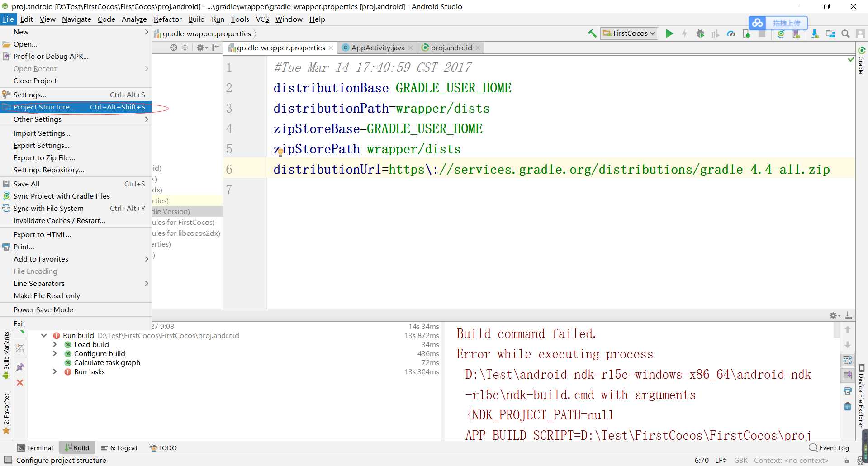The width and height of the screenshot is (868, 466).
Task: Expand the Load build node
Action: point(55,345)
